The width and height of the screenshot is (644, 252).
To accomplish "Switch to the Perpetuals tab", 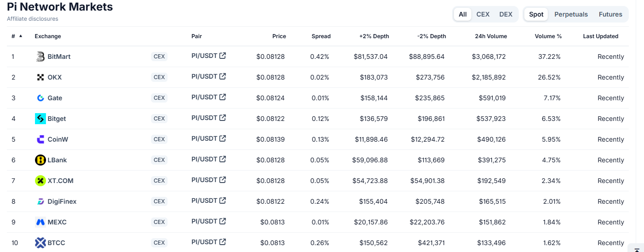I will click(x=571, y=14).
